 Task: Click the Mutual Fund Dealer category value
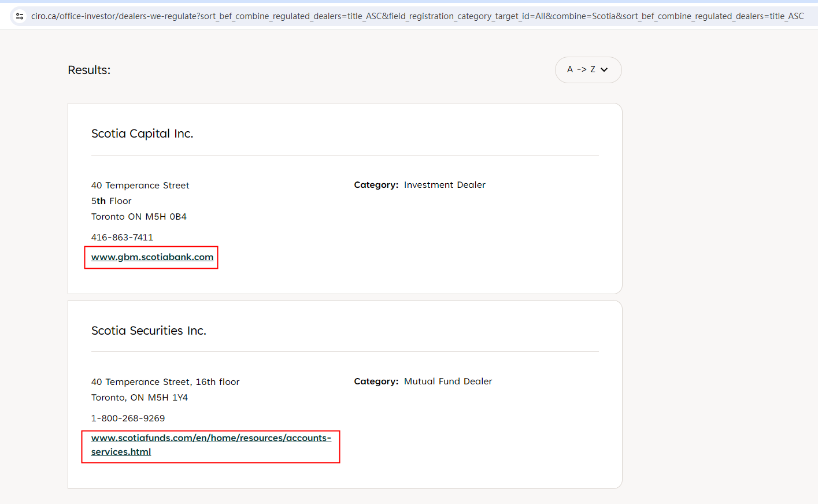tap(447, 381)
